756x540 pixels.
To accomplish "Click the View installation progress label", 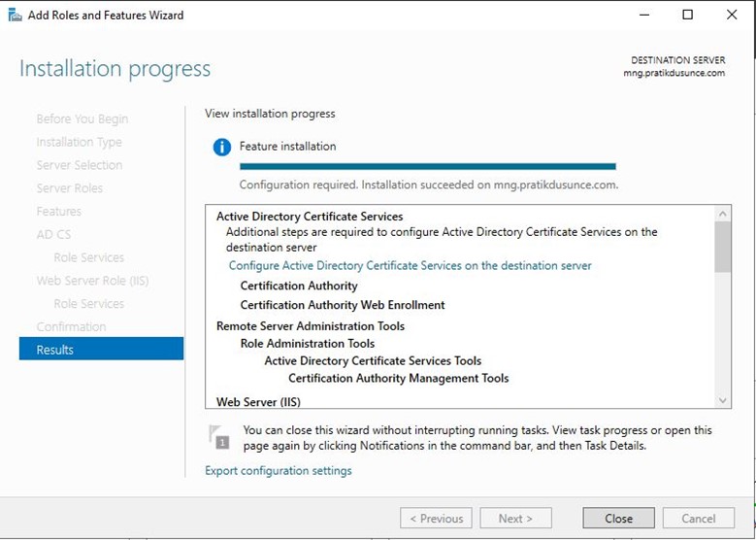I will (270, 114).
